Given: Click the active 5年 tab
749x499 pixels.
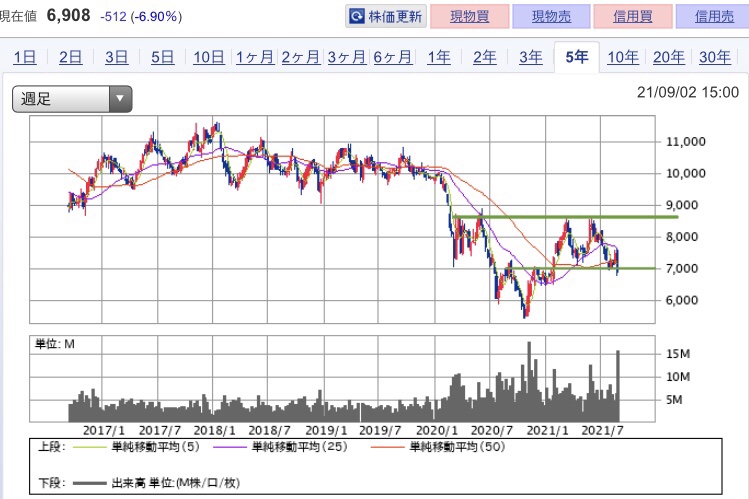Looking at the screenshot, I should pyautogui.click(x=577, y=57).
